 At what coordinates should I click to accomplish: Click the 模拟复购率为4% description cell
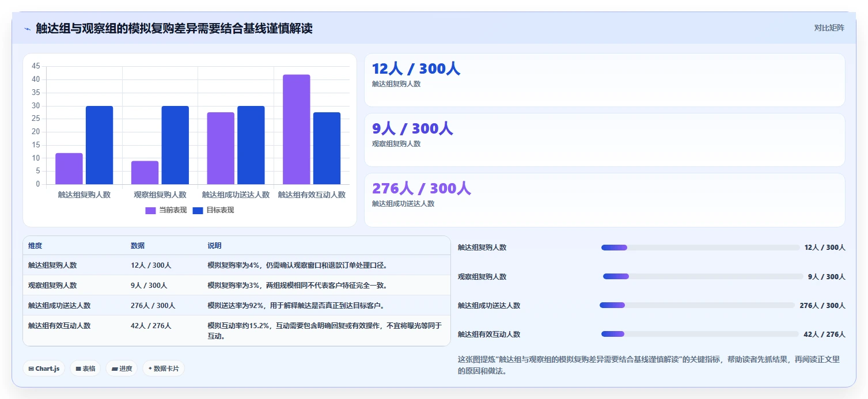[x=297, y=265]
